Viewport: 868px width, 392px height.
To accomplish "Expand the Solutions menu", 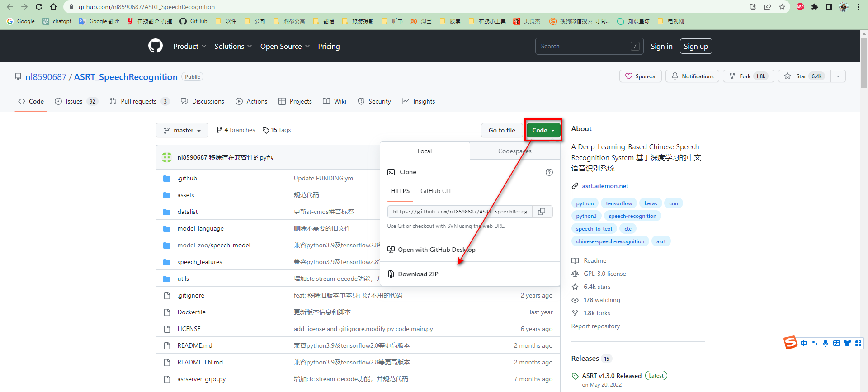I will [233, 46].
